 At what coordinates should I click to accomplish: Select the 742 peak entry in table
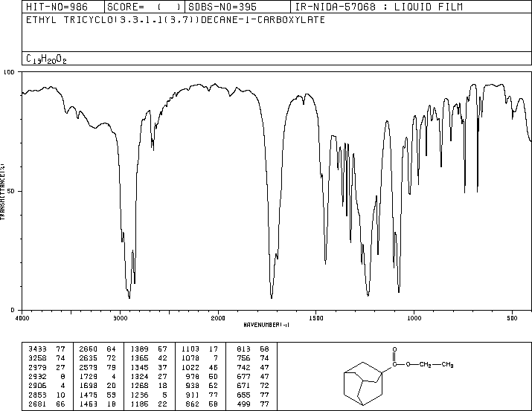[253, 367]
